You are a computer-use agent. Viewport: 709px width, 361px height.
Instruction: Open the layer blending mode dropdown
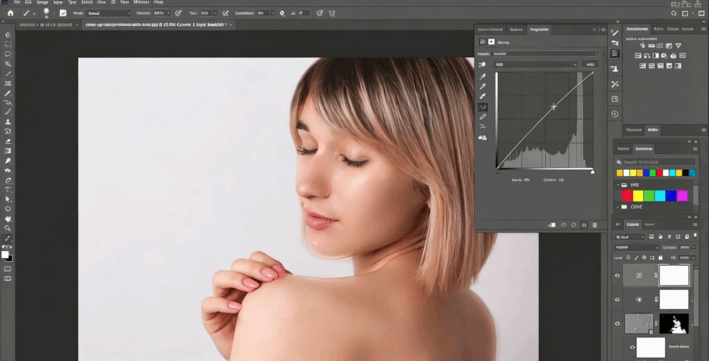click(x=637, y=247)
